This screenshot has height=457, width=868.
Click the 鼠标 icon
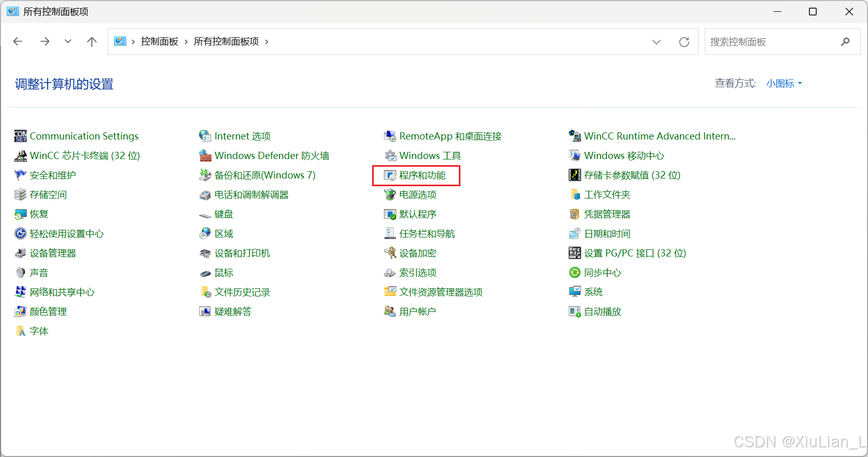coord(205,273)
